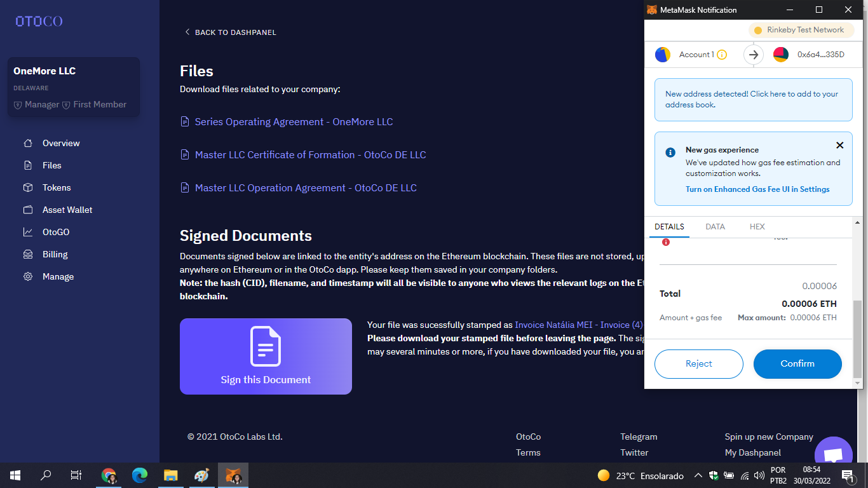This screenshot has width=868, height=488.
Task: Click the Manage gear icon
Action: [28, 276]
